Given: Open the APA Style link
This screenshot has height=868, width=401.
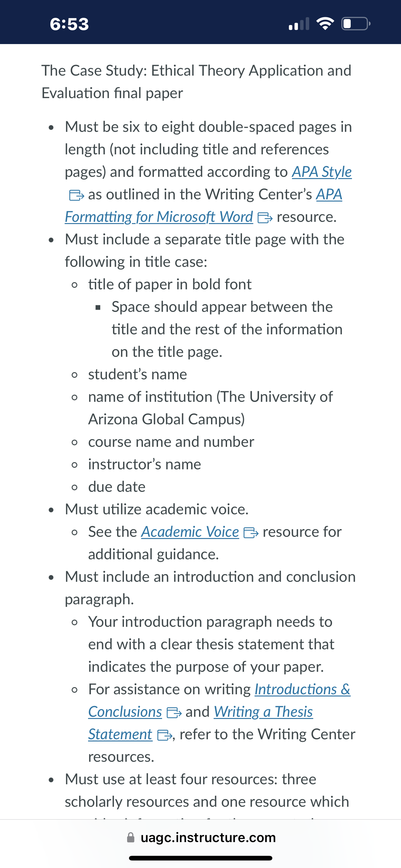Looking at the screenshot, I should pyautogui.click(x=322, y=172).
